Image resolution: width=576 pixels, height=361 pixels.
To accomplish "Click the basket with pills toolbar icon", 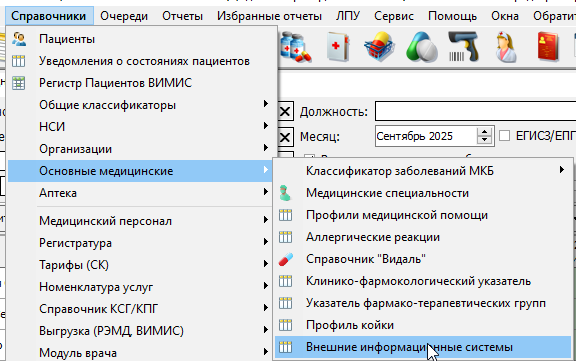I will click(379, 47).
